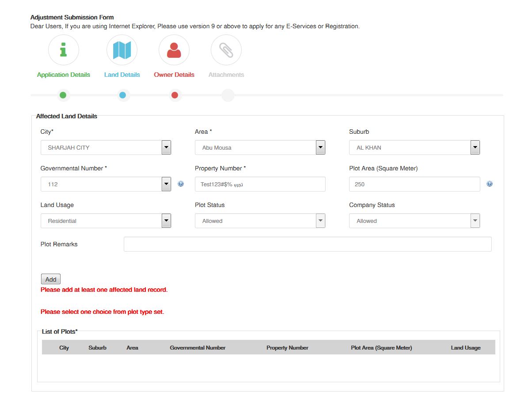Click the Add button
532x399 pixels.
tap(51, 279)
